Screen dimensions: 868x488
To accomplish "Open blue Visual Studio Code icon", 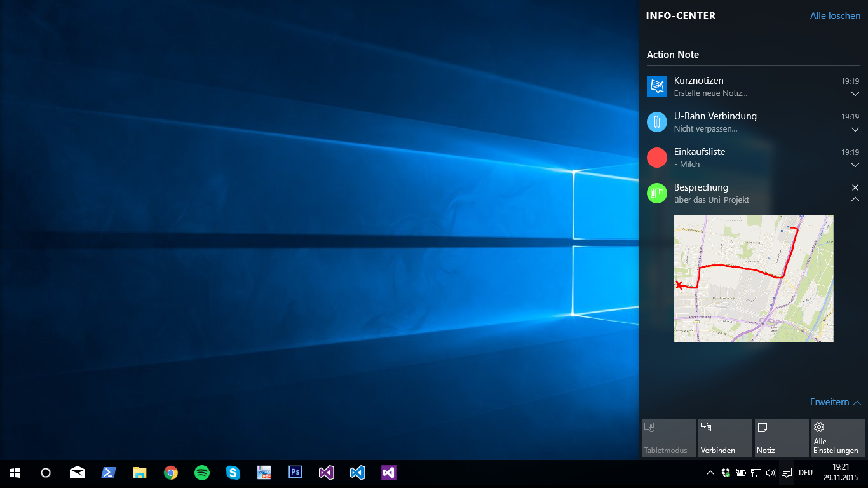I will pyautogui.click(x=358, y=473).
